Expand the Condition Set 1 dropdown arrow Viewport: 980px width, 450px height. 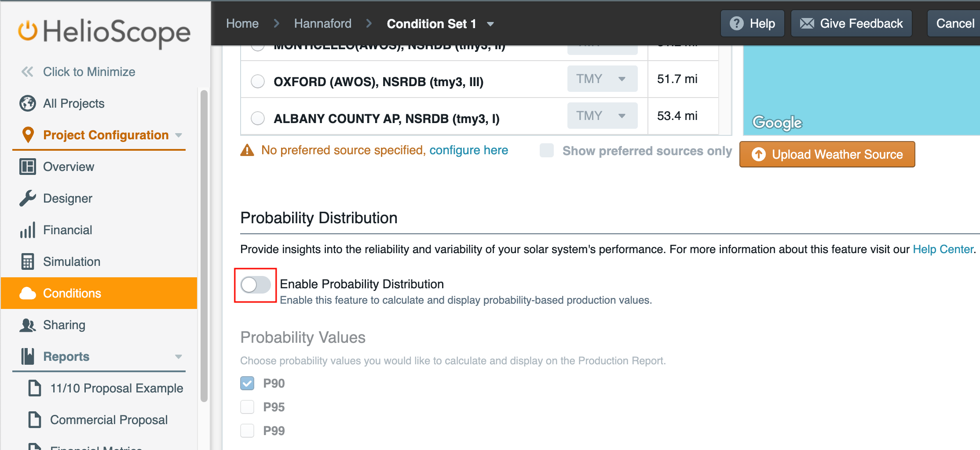pos(490,24)
